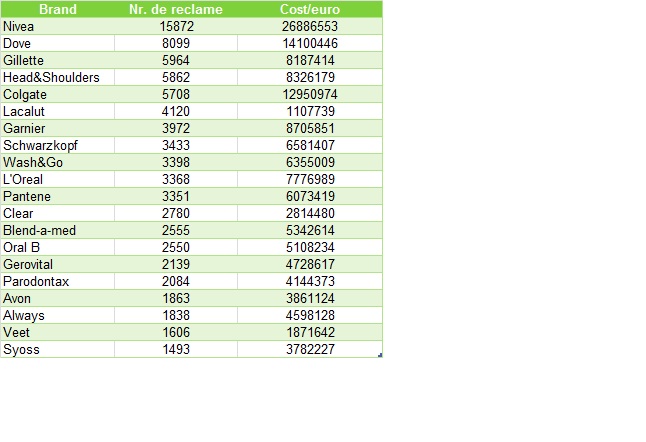
Task: Select Parodontax cost value 4144373
Action: (x=309, y=281)
